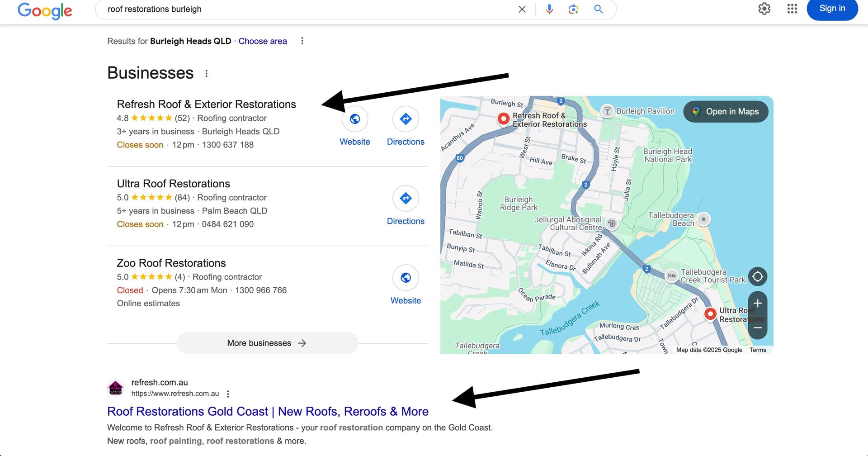The image size is (868, 456).
Task: Click the Google logo
Action: click(x=45, y=11)
